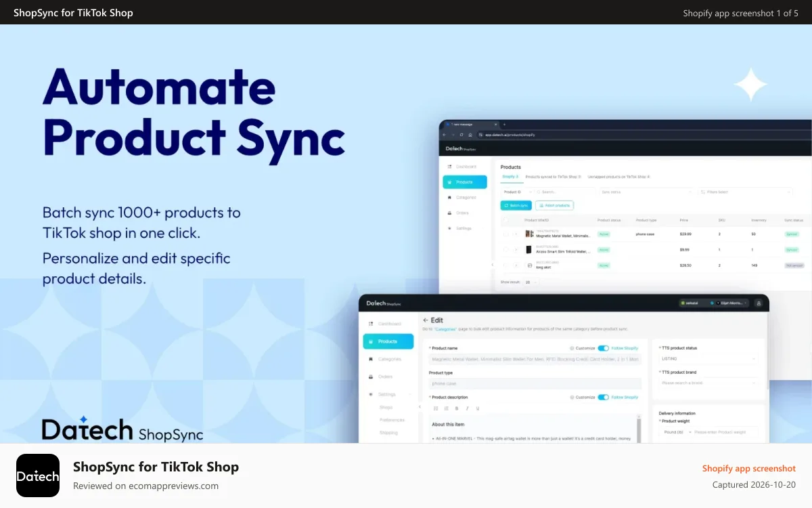Click the Fetch products button
812x508 pixels.
pos(555,205)
